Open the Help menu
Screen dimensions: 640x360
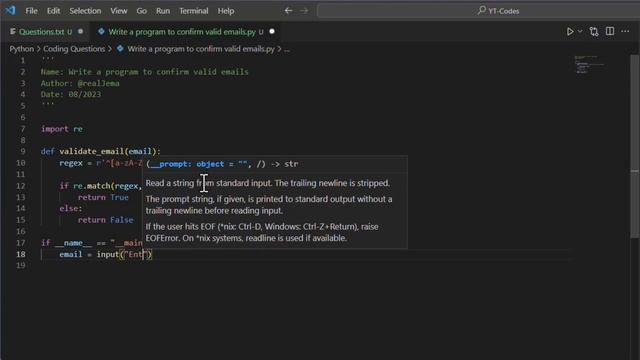click(226, 11)
